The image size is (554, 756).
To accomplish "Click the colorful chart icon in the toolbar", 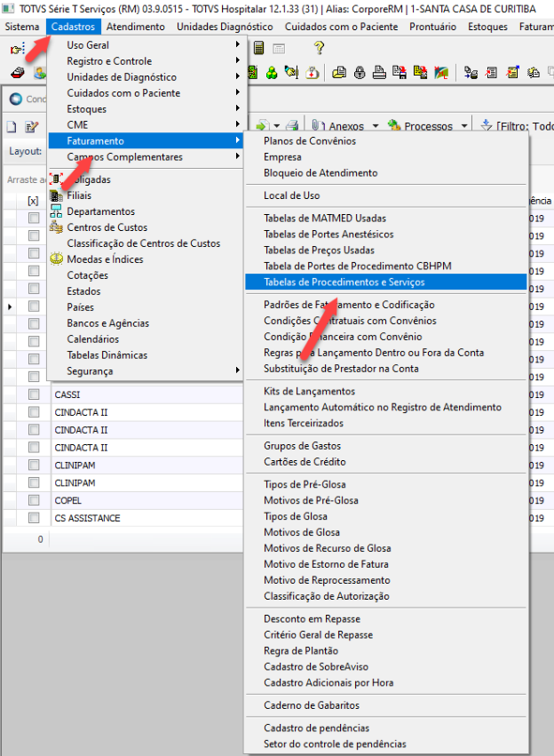I will (441, 73).
